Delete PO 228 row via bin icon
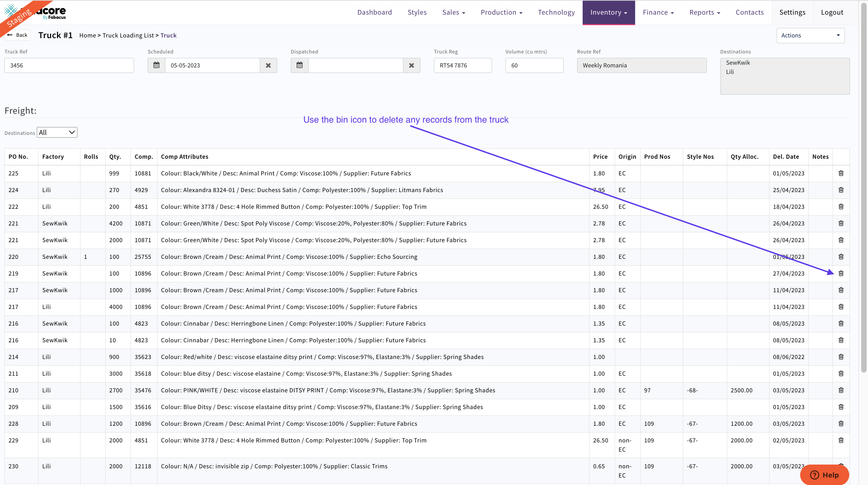Image resolution: width=868 pixels, height=485 pixels. 841,424
